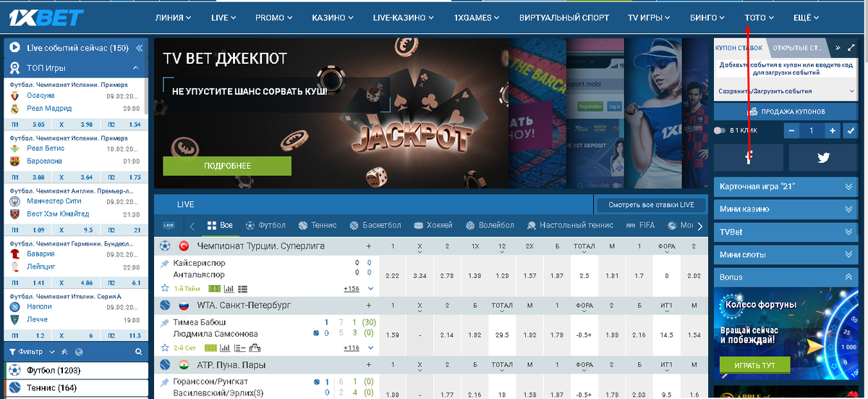Expand Мини слоты panel
The height and width of the screenshot is (399, 868).
coord(786,255)
